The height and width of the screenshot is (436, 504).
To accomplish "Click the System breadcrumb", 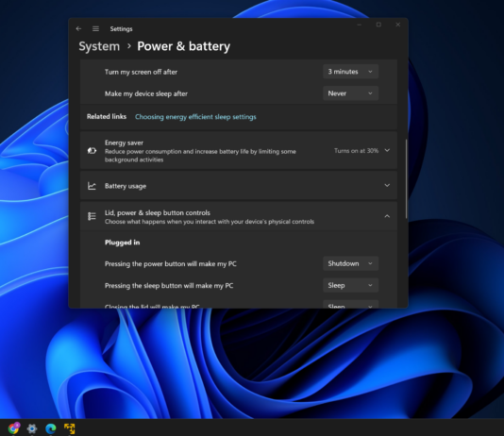I will coord(99,46).
